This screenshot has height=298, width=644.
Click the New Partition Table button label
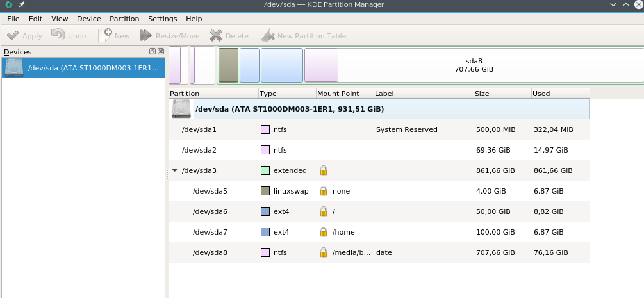(x=311, y=36)
